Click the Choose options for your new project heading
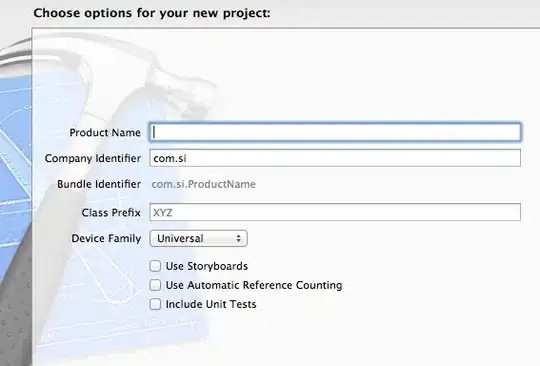Viewport: 540px width, 366px height. (x=152, y=13)
